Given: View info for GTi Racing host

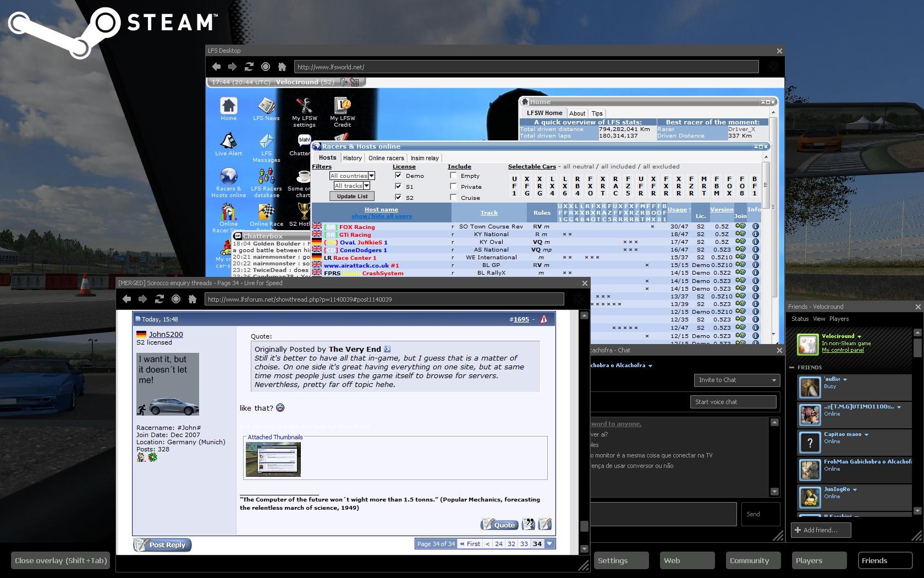Looking at the screenshot, I should click(x=756, y=234).
